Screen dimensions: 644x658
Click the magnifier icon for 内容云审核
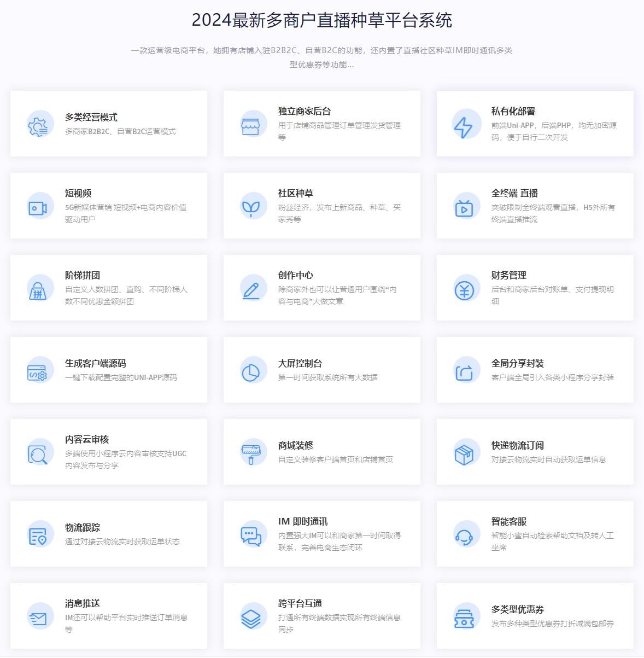pyautogui.click(x=38, y=454)
